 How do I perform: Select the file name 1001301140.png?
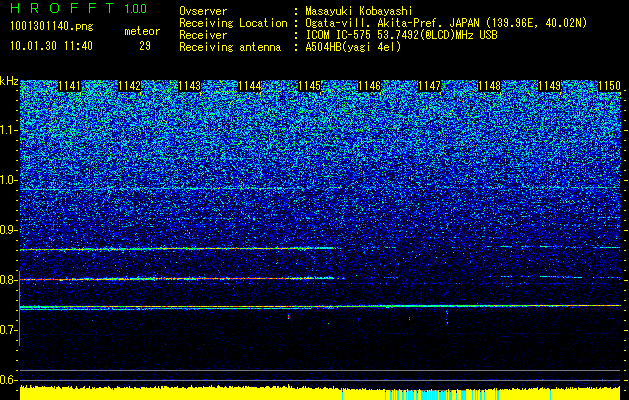pyautogui.click(x=52, y=26)
